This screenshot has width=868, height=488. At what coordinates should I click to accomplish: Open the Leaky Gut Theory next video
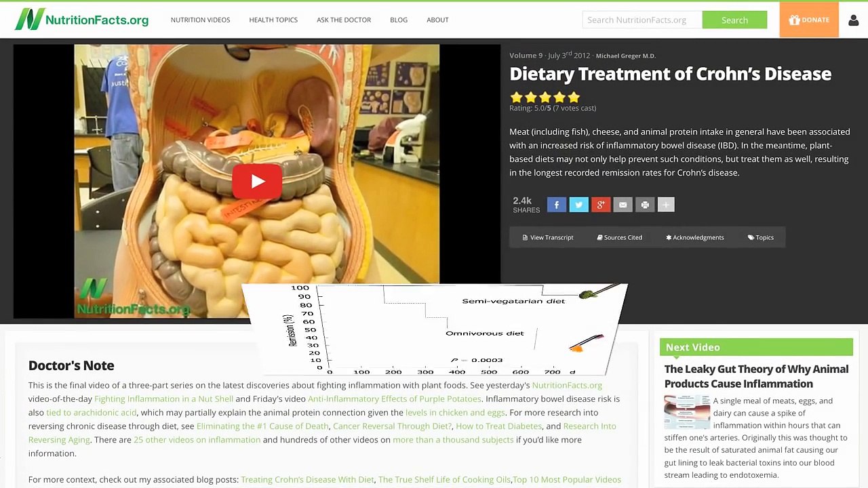click(756, 376)
